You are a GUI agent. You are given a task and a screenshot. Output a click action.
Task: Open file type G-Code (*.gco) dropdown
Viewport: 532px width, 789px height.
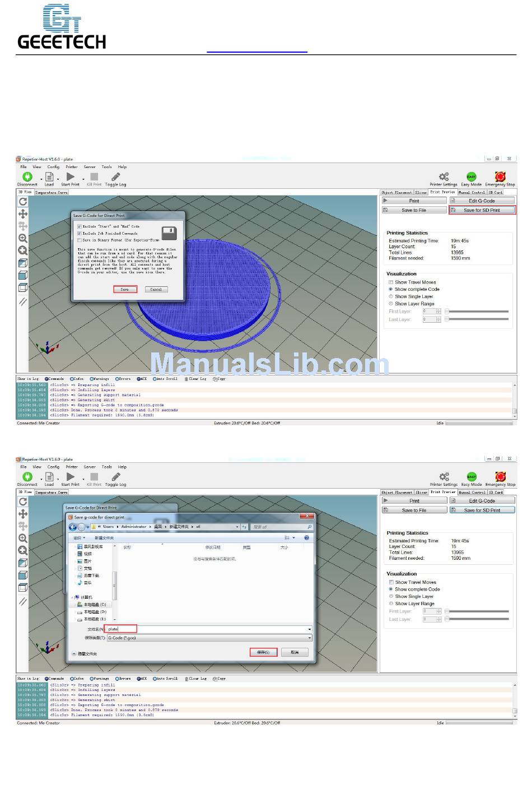[209, 638]
